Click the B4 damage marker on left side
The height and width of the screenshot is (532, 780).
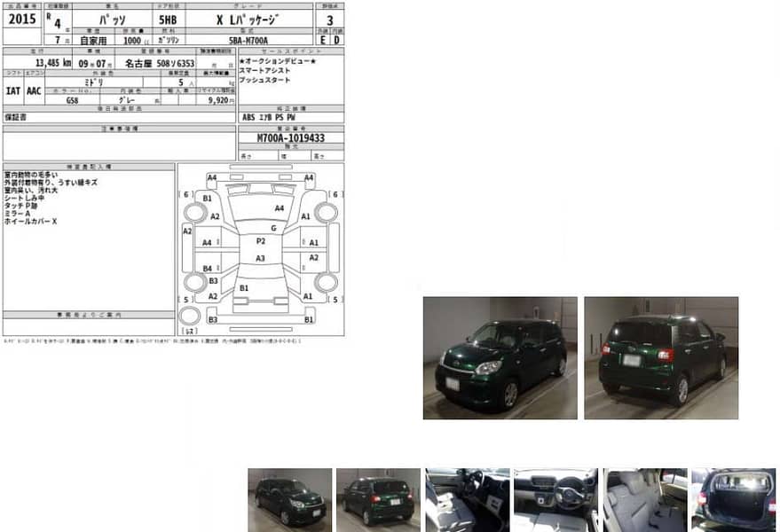[x=208, y=269]
